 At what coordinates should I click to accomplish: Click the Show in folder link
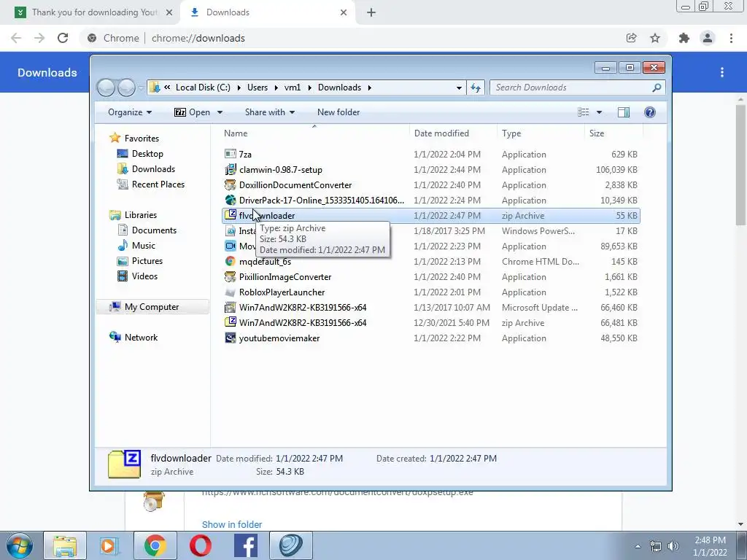coord(232,524)
